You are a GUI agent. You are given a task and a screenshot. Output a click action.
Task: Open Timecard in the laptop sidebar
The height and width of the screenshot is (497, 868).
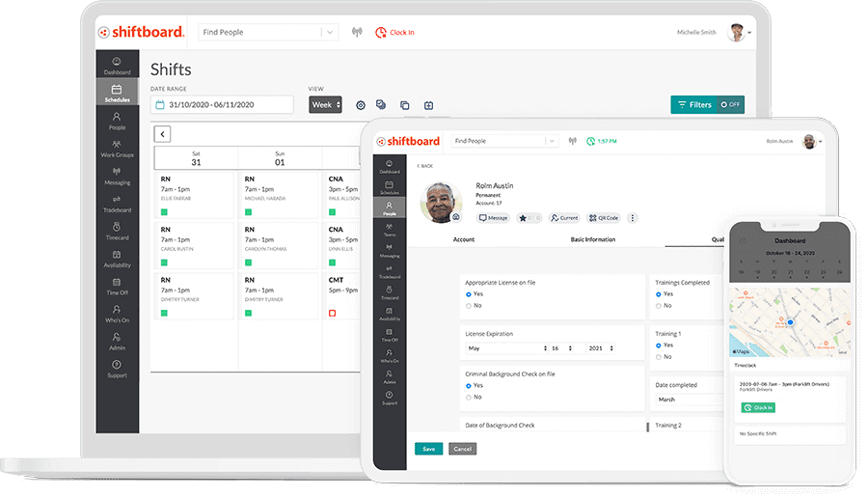(117, 231)
